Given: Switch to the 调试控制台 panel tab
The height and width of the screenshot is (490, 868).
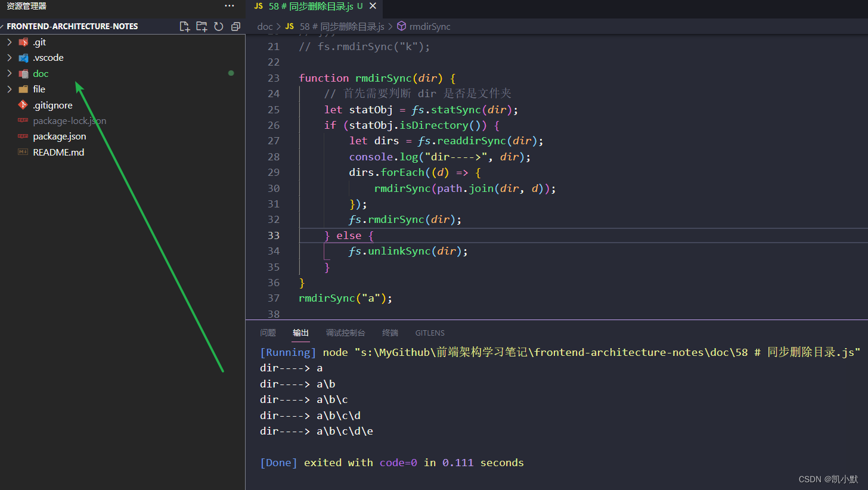Looking at the screenshot, I should (345, 333).
